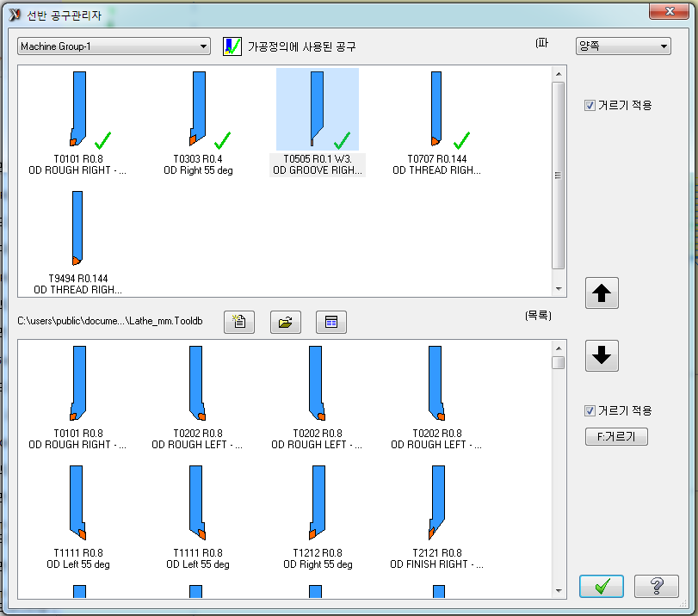Click the lower list scroll down arrow
The width and height of the screenshot is (698, 616).
pos(559,591)
